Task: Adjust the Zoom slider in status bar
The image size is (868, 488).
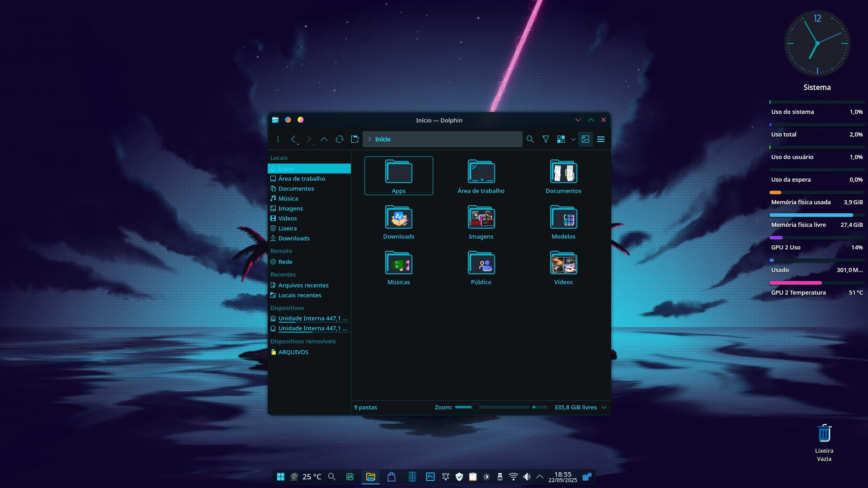Action: (x=476, y=407)
